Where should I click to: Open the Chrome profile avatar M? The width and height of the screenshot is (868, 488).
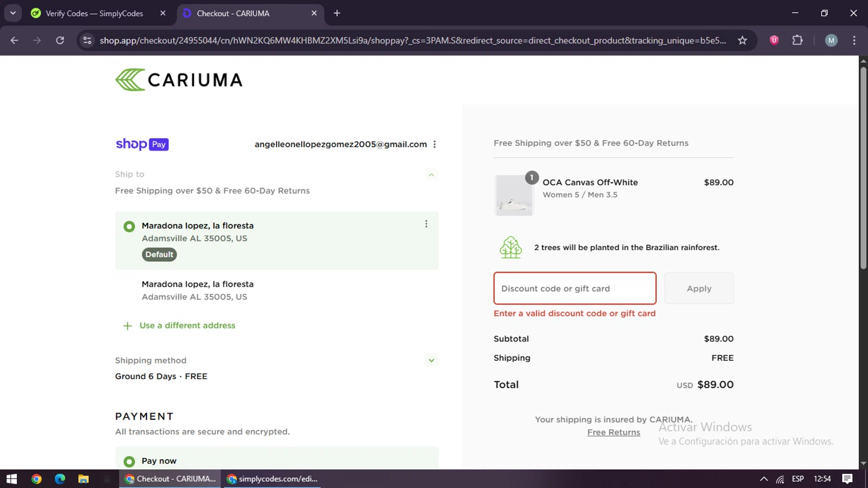pyautogui.click(x=831, y=41)
